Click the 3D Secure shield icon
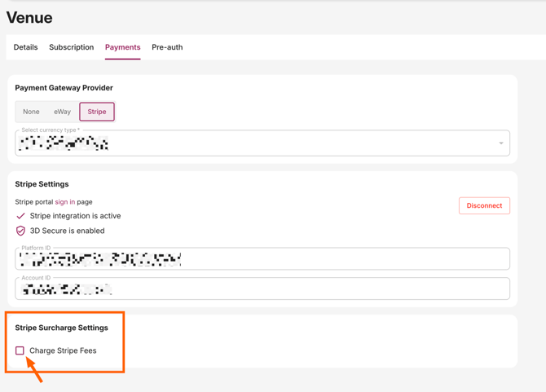Image resolution: width=546 pixels, height=392 pixels. pyautogui.click(x=20, y=231)
